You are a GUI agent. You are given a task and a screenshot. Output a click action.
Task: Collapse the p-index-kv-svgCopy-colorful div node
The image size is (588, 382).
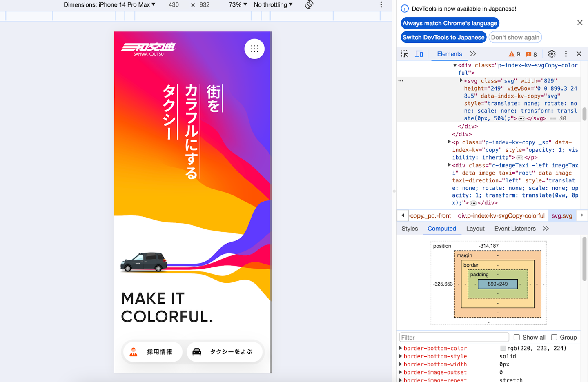(455, 65)
